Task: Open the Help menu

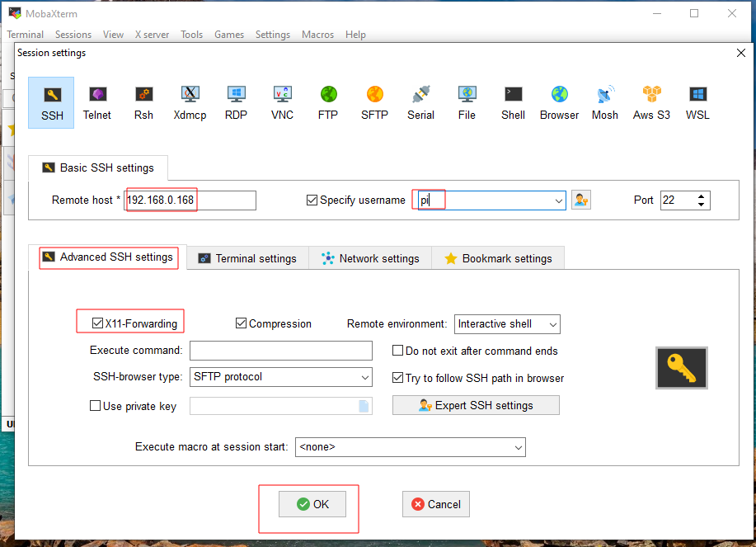Action: tap(355, 35)
